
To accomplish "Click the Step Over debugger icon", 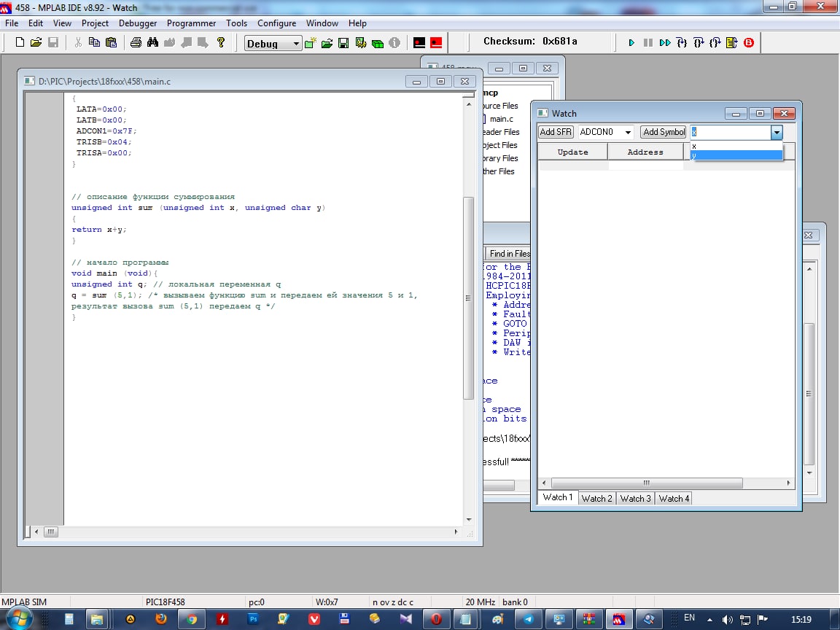I will pos(699,42).
